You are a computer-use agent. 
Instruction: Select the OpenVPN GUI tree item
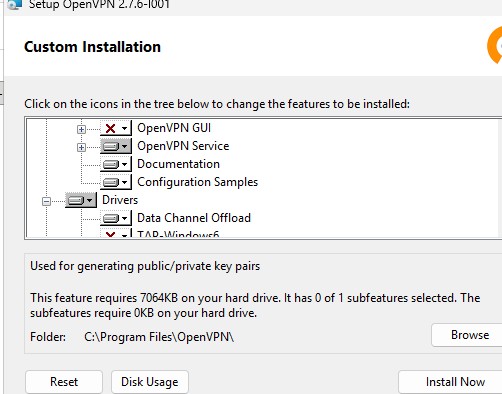click(174, 128)
